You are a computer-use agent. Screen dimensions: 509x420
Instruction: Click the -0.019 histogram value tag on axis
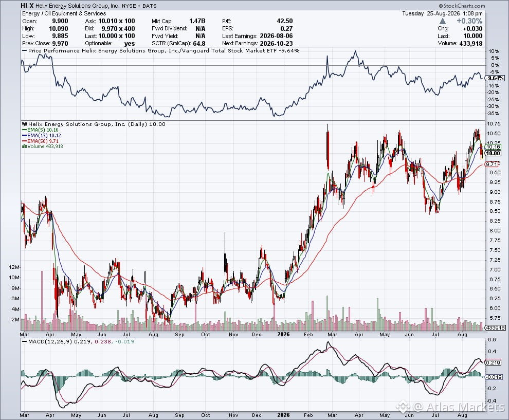coord(494,377)
